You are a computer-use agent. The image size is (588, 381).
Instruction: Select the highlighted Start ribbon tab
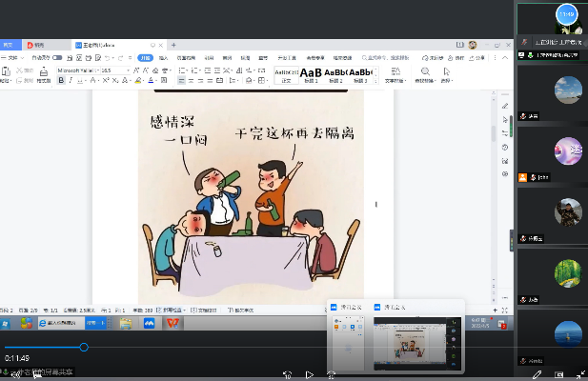pos(145,58)
